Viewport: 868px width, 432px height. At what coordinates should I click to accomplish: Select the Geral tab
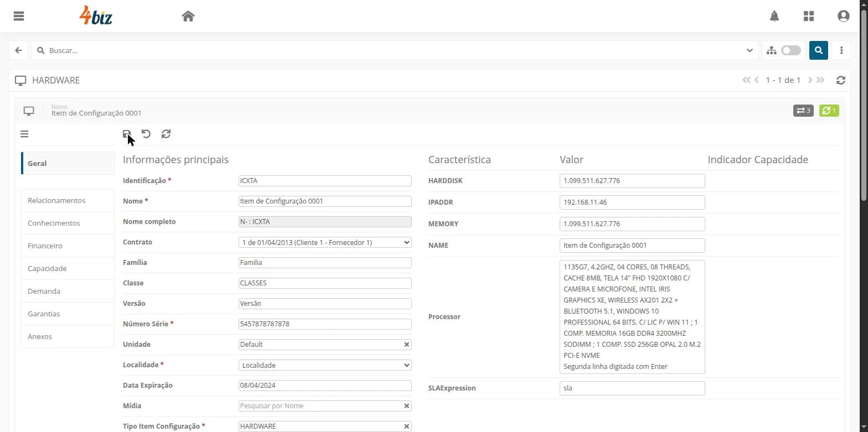68,163
